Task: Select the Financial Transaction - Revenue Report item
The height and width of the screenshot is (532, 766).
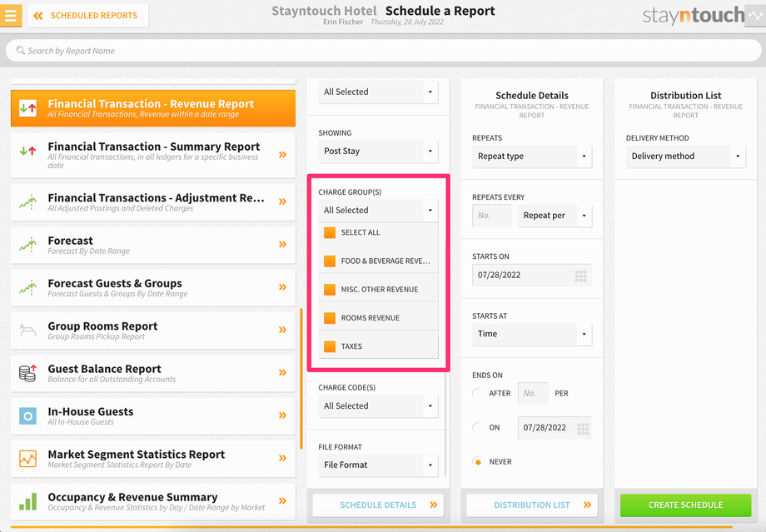Action: 153,108
